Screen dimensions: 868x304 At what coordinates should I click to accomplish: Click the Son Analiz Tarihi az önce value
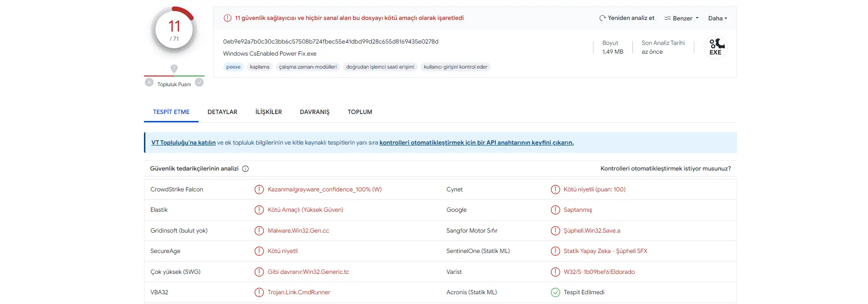tap(652, 52)
